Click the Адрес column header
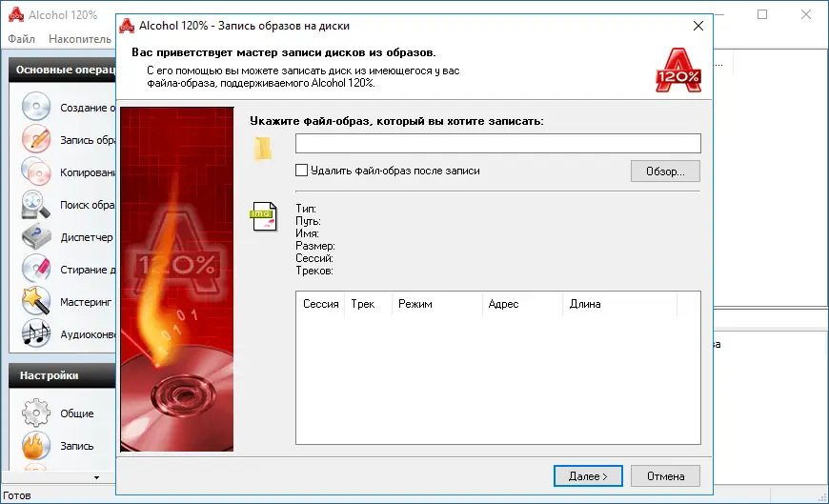829x504 pixels. 522,304
